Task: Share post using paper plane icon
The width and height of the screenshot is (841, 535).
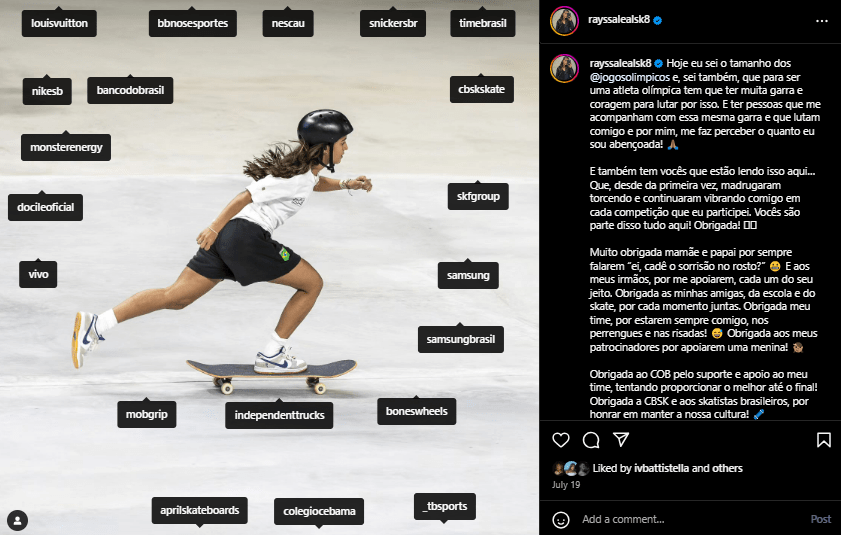Action: (x=621, y=440)
